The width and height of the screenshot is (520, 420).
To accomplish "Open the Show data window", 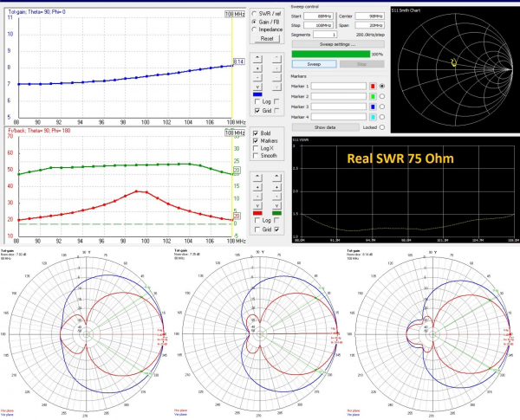I will (325, 127).
